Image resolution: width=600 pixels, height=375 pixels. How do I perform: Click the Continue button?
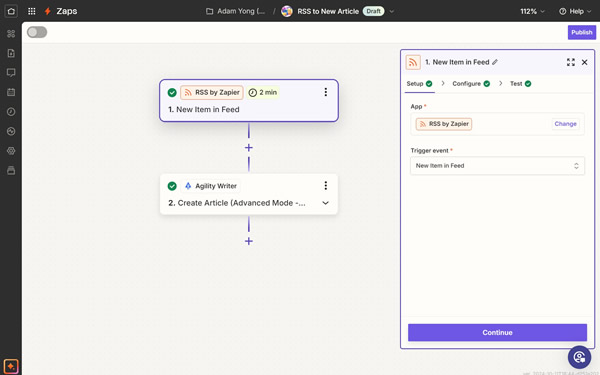click(497, 333)
